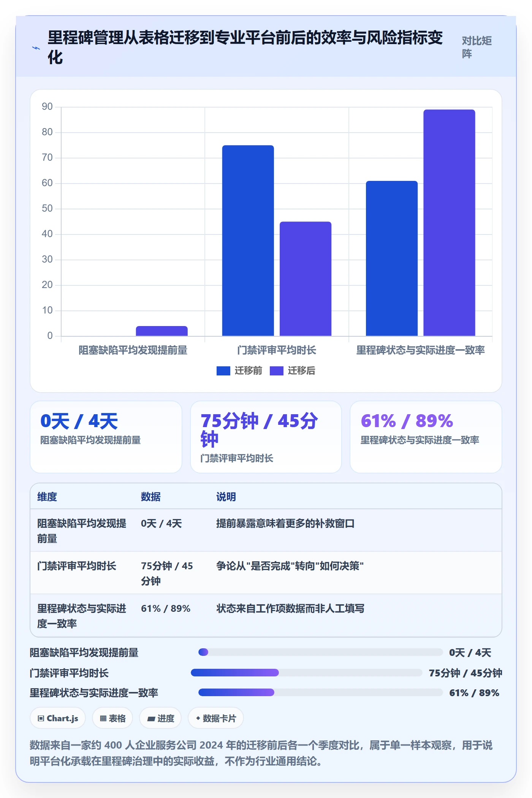532x798 pixels.
Task: Click the progress bar for 门禁评审平均时长
Action: 307,673
